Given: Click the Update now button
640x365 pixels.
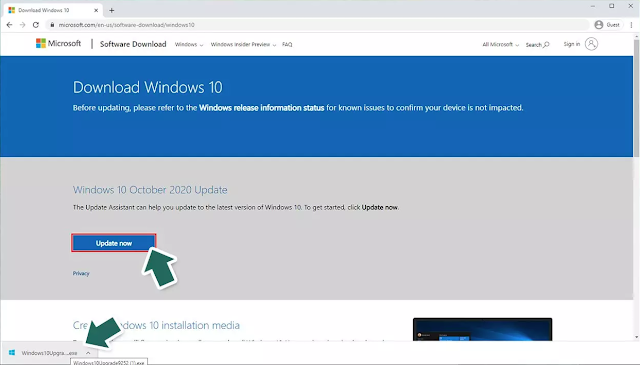Looking at the screenshot, I should pyautogui.click(x=113, y=243).
